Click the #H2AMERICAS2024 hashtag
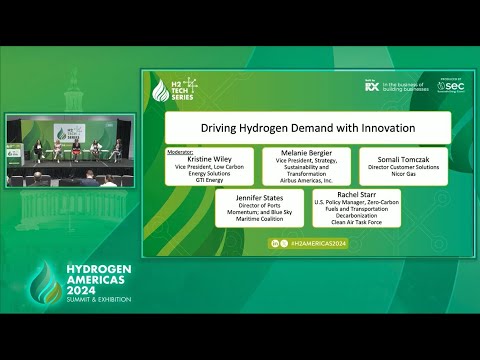This screenshot has width=480, height=360. pyautogui.click(x=318, y=244)
